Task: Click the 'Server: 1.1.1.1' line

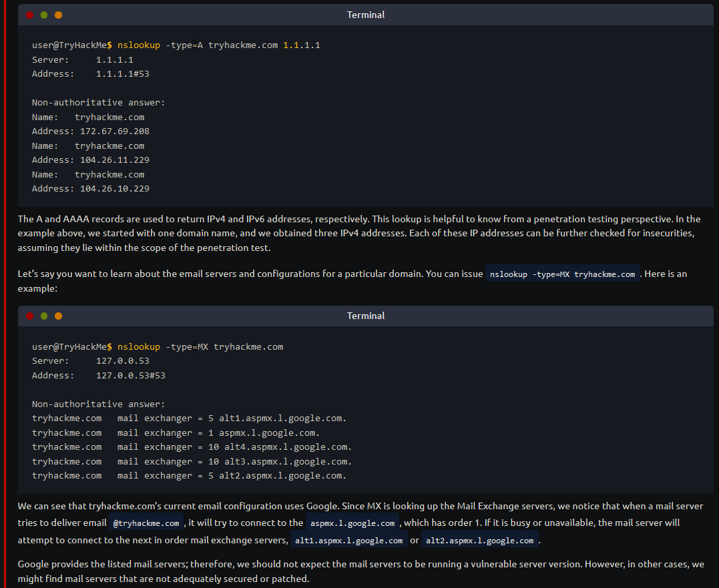Action: 83,59
